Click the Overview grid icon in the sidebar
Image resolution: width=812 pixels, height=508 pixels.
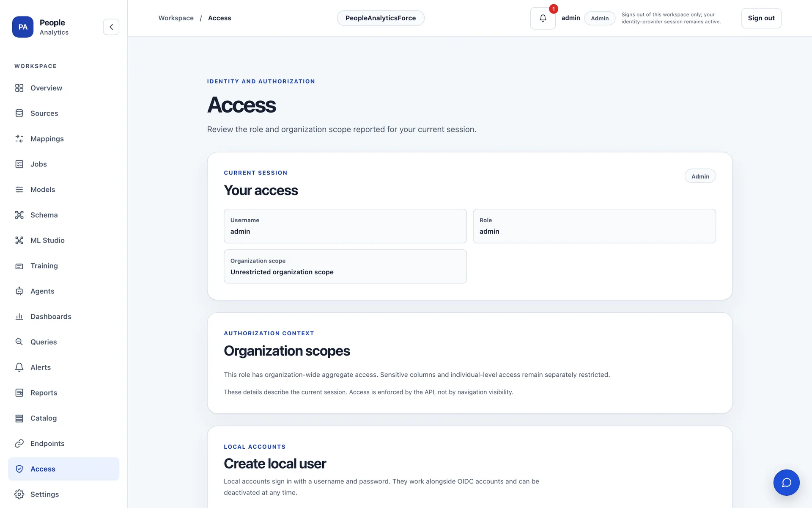point(19,88)
